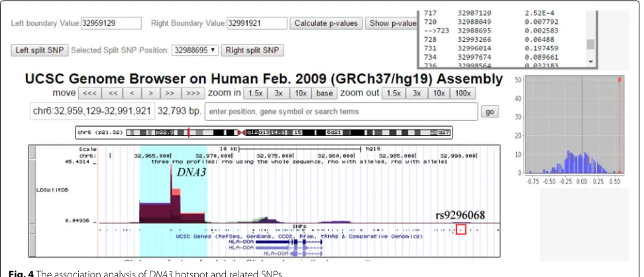
Task: Click the 32,965,000 coordinate on ruler
Action: pos(153,156)
